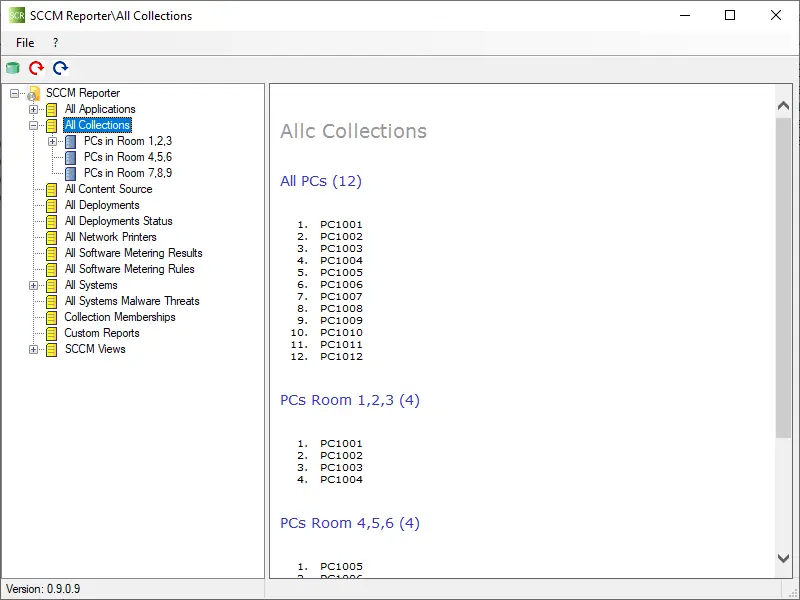Select PCs in Room 4,5,6 tree item
Image resolution: width=800 pixels, height=600 pixels.
pos(128,157)
